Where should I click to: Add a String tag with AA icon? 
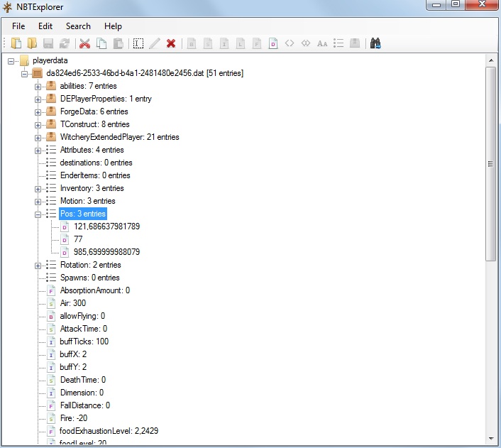(x=322, y=43)
